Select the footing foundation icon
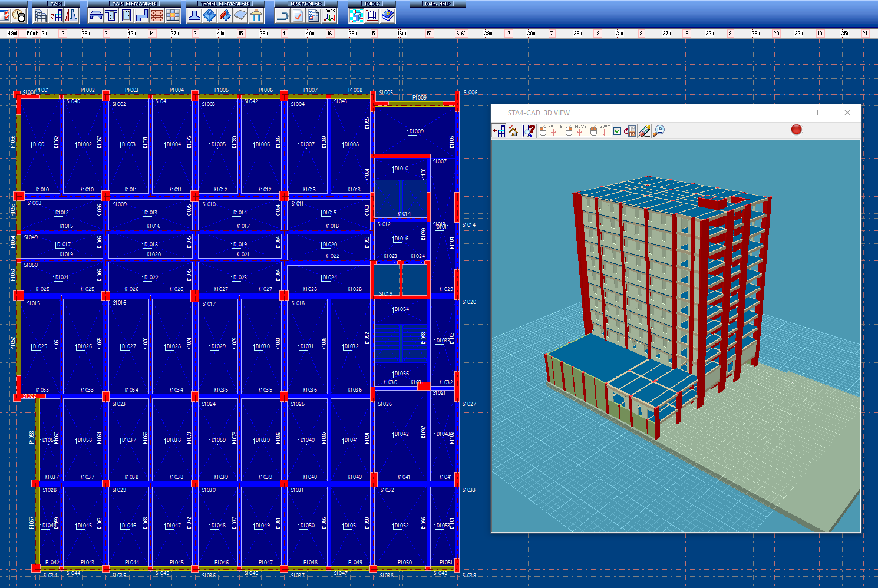The image size is (878, 588). tap(194, 16)
